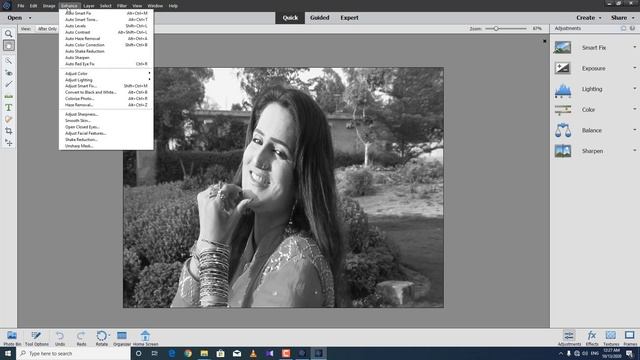Adjust the Zoom slider handle
The height and width of the screenshot is (360, 640).
[496, 29]
